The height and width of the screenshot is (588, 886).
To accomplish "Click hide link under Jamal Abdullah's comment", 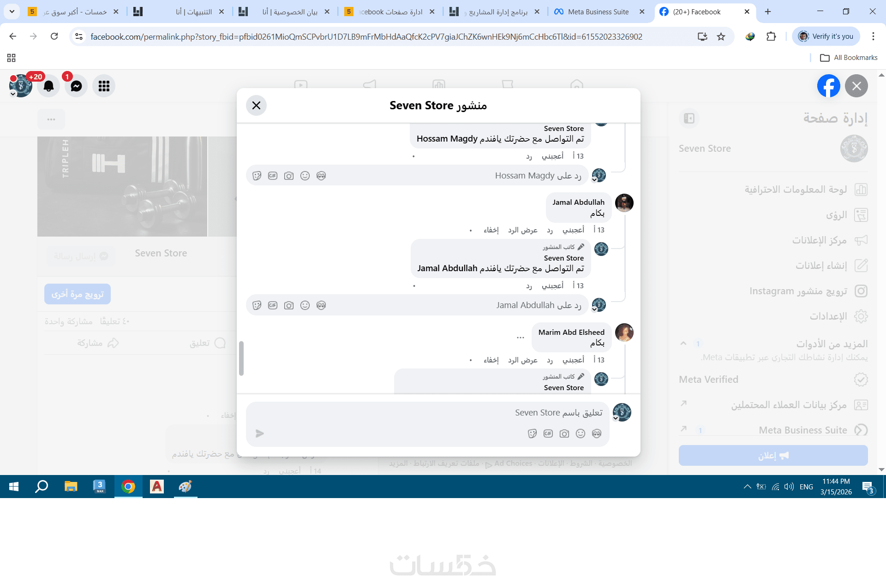I will tap(491, 230).
